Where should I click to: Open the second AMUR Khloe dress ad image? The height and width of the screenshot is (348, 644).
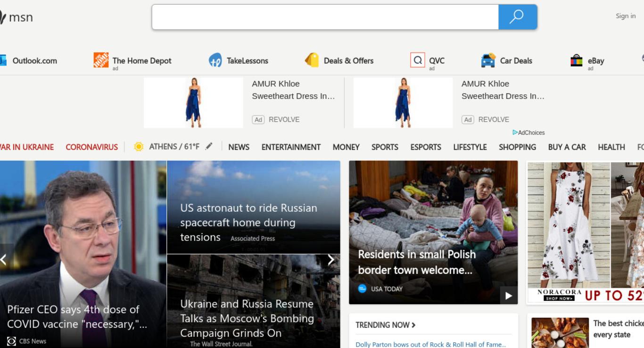point(403,103)
